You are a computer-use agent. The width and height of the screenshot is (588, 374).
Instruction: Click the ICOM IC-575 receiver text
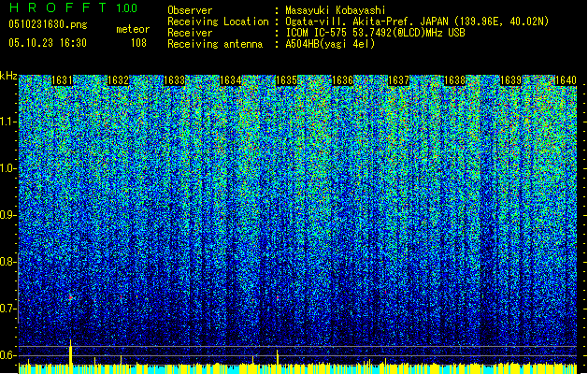[324, 32]
